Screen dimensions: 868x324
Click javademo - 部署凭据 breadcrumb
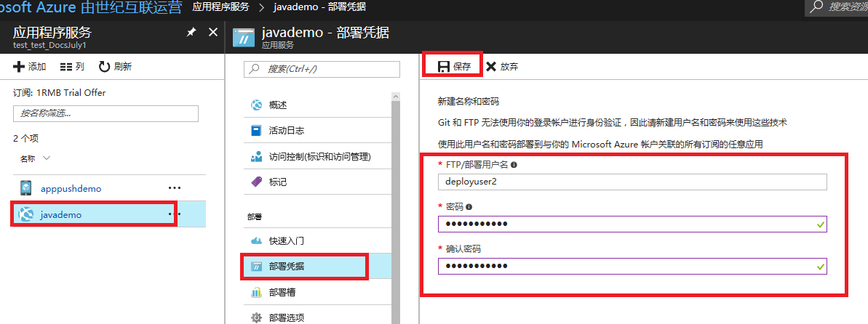click(319, 7)
